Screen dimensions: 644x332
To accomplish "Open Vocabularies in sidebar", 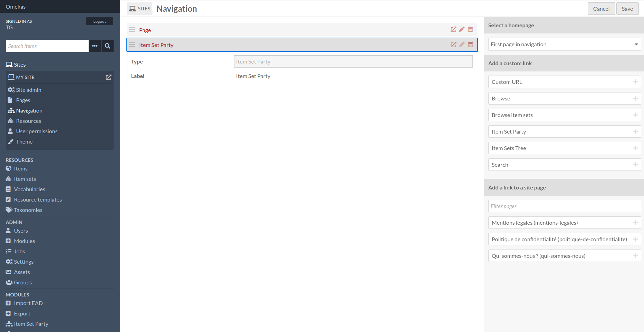I will point(26,189).
